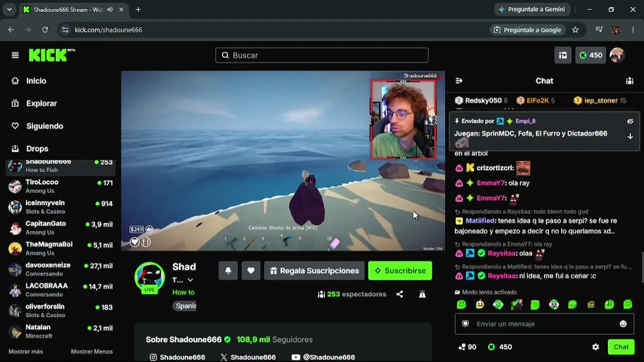Click Pregúntale a Google in address bar

tap(528, 30)
